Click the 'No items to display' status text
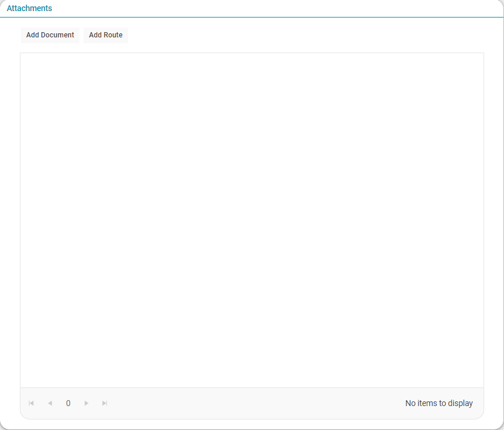The height and width of the screenshot is (430, 504). [x=439, y=403]
